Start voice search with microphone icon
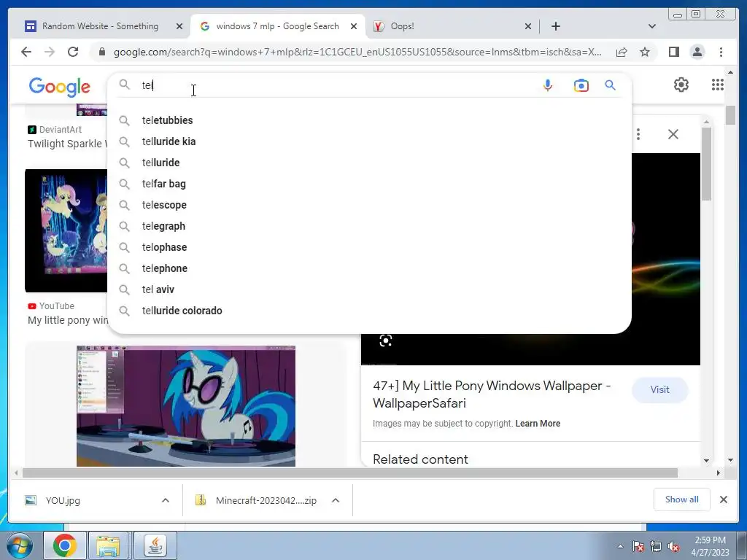The width and height of the screenshot is (747, 560). point(548,85)
